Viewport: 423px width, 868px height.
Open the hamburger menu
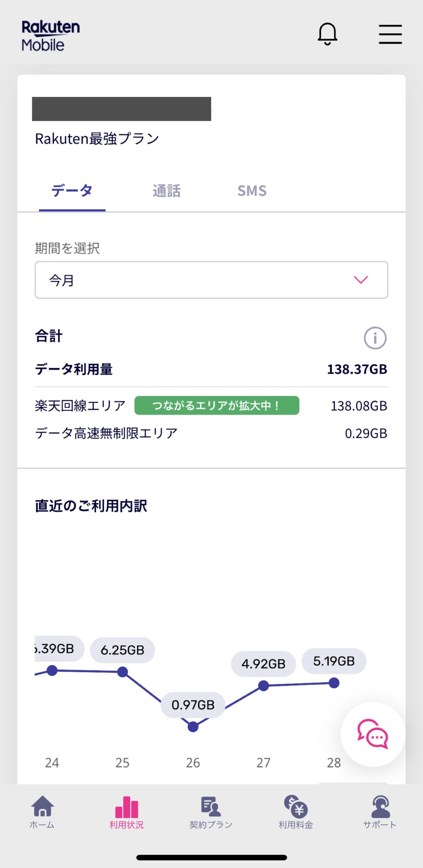coord(390,34)
